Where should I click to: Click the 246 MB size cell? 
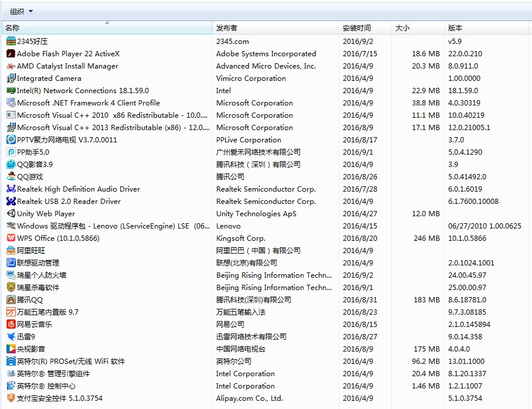(427, 238)
